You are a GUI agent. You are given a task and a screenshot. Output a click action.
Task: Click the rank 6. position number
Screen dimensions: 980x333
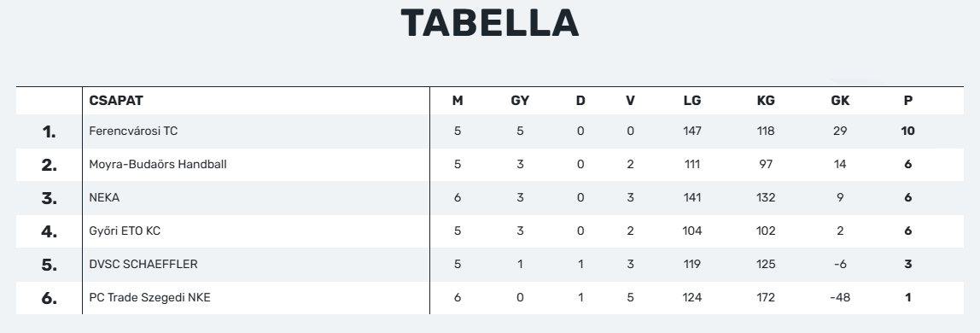tap(50, 298)
